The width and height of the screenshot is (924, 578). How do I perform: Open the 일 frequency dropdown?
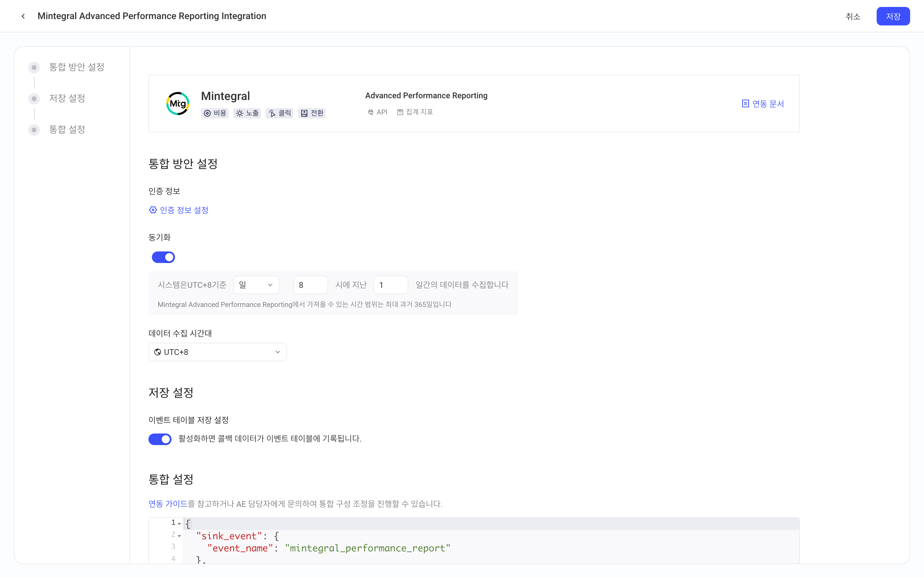(256, 285)
